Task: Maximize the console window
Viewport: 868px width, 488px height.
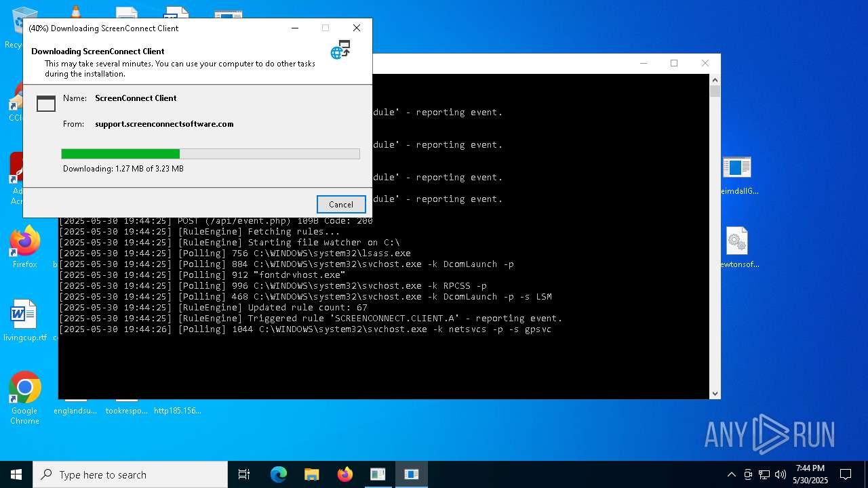Action: tap(674, 63)
